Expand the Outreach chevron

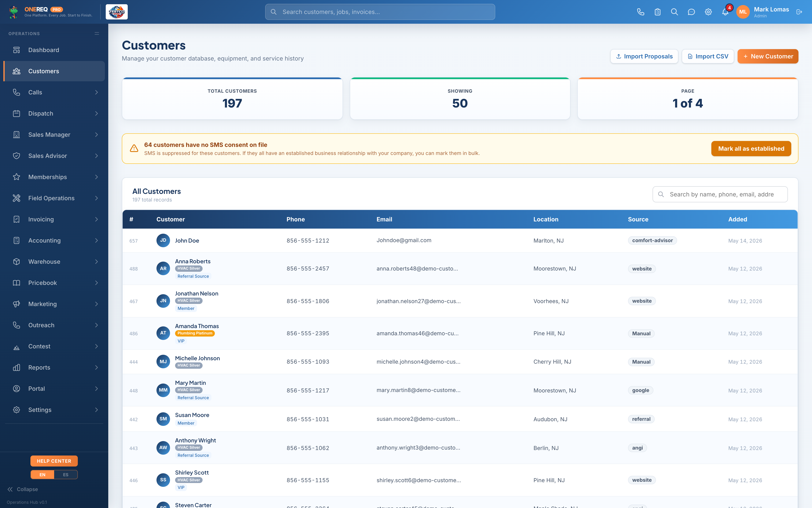[97, 325]
